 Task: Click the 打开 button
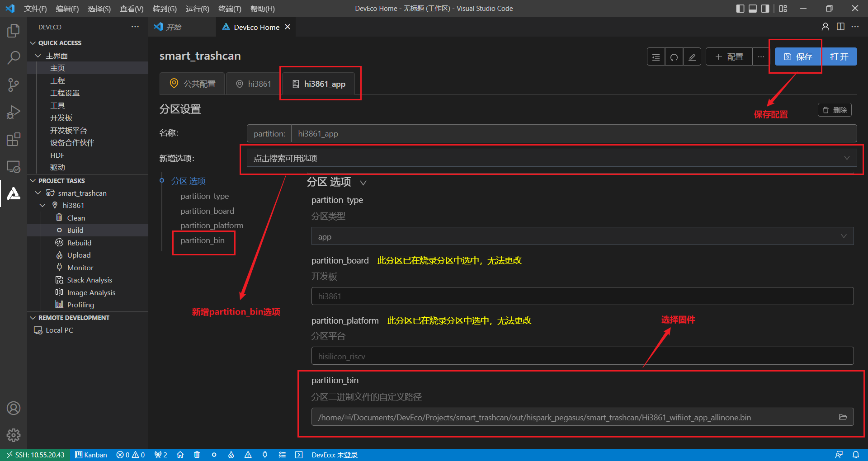click(839, 56)
